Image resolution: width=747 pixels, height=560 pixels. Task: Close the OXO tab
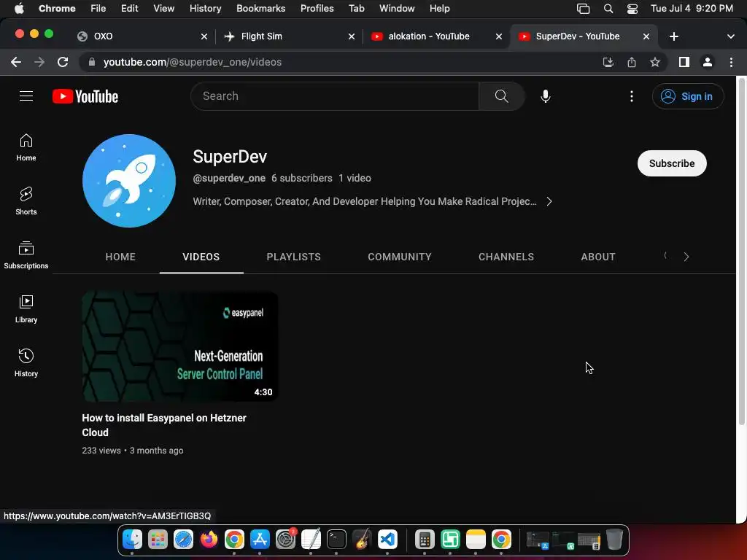point(204,36)
